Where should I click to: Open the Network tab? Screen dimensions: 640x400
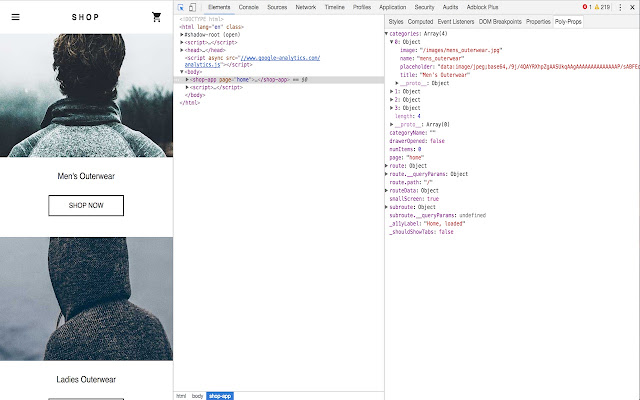[306, 7]
